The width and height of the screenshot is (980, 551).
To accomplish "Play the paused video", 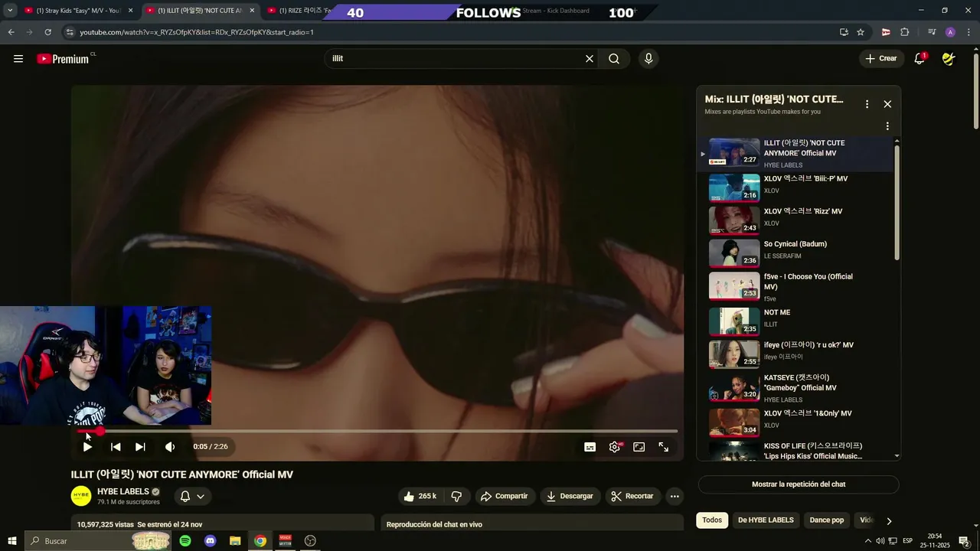I will tap(87, 447).
